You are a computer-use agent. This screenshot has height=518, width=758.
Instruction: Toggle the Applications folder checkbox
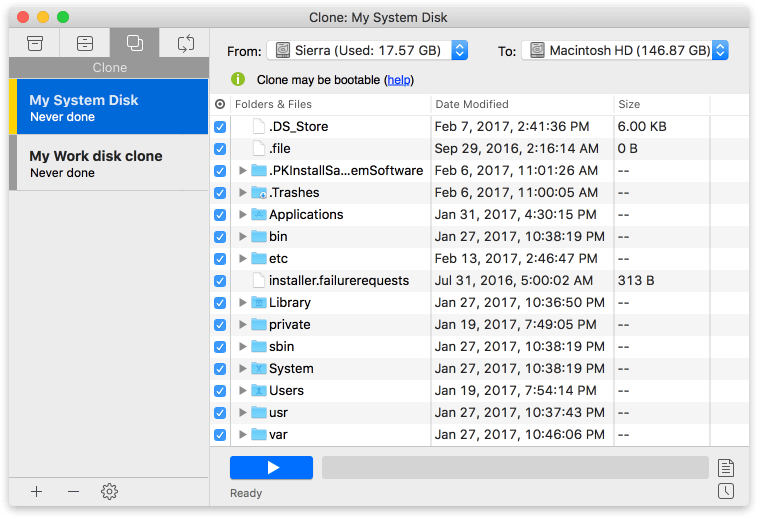(x=220, y=215)
